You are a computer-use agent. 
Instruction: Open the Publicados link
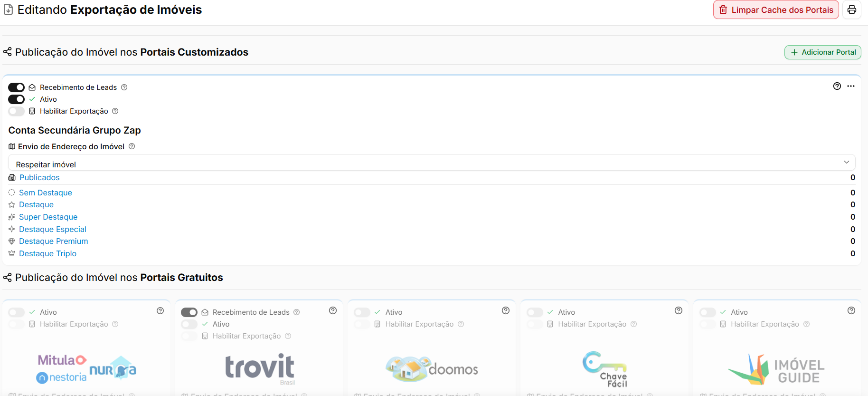click(39, 177)
